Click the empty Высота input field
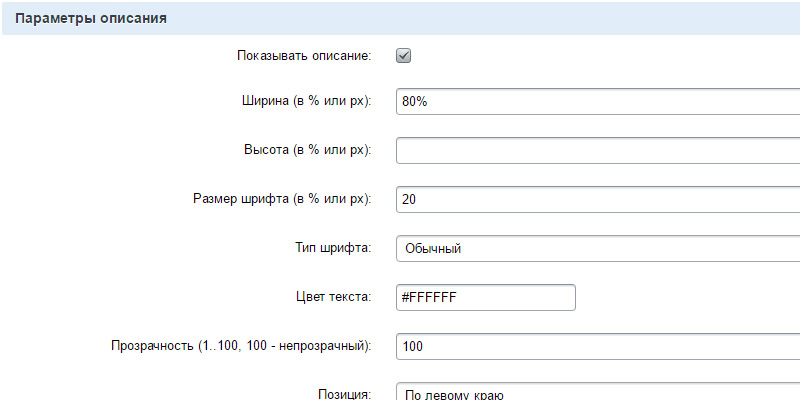800x400 pixels. (598, 150)
